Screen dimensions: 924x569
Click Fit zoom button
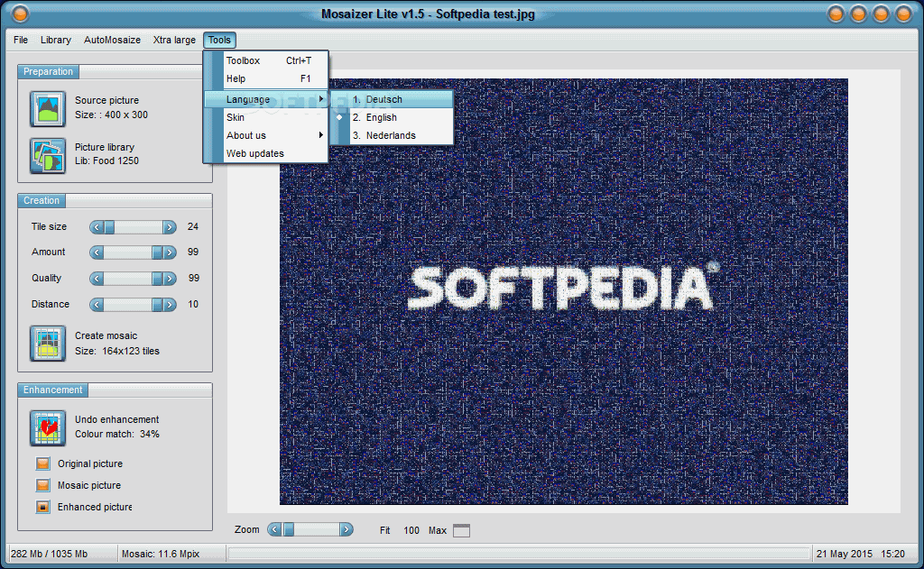(384, 531)
